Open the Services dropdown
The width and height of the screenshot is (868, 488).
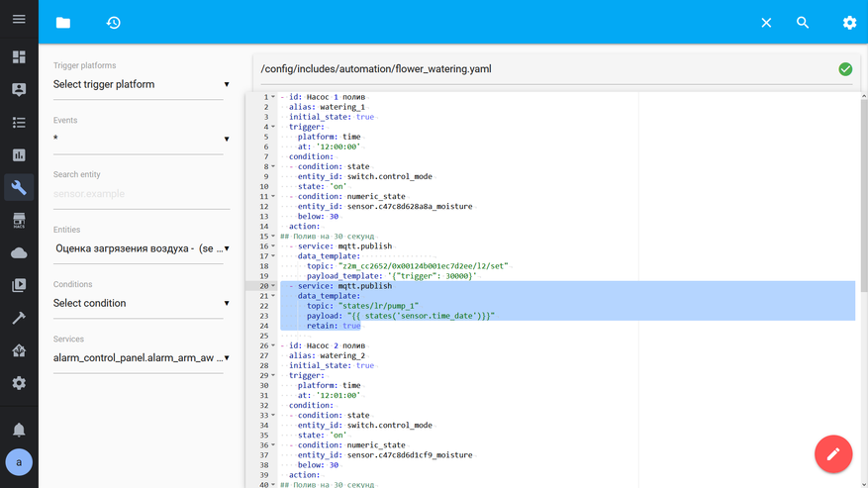141,358
